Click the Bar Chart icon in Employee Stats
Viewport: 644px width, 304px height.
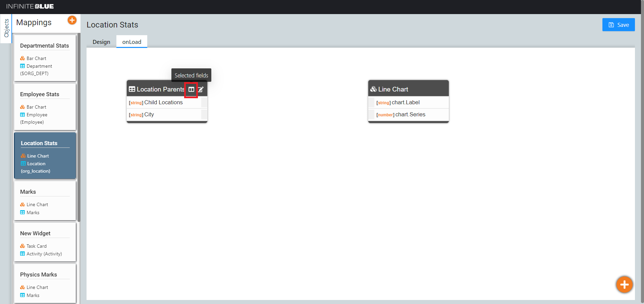point(22,107)
